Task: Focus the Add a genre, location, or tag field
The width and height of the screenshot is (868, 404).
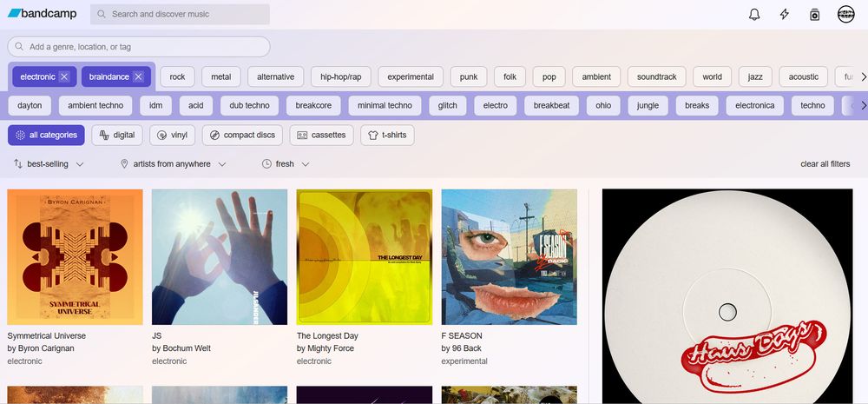Action: pyautogui.click(x=138, y=47)
